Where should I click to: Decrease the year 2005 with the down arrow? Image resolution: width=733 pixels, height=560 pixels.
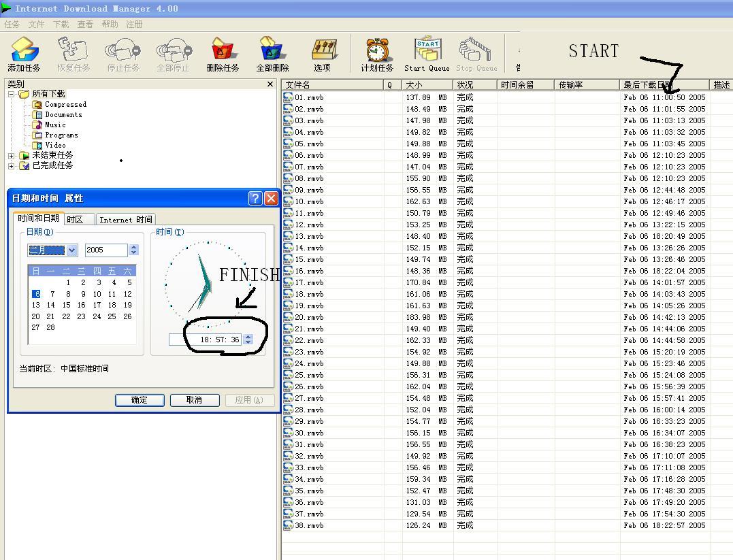(134, 253)
